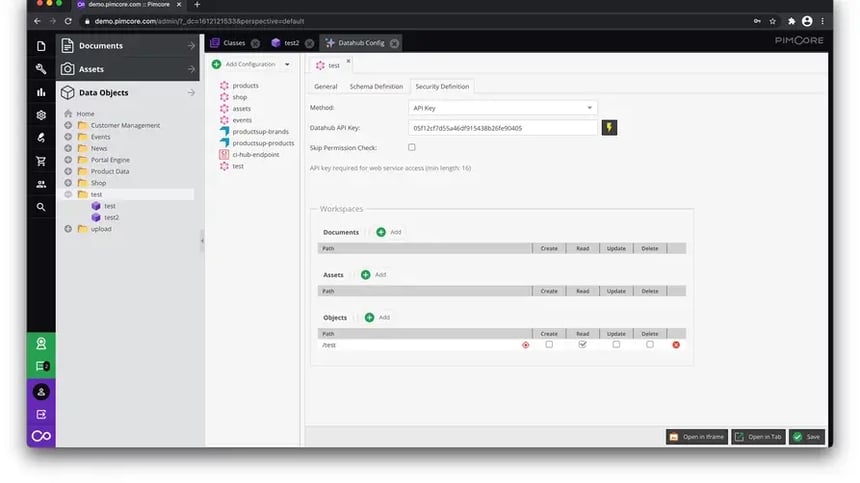Switch to the Schema Definition tab
Image resolution: width=860 pixels, height=483 pixels.
[x=376, y=87]
